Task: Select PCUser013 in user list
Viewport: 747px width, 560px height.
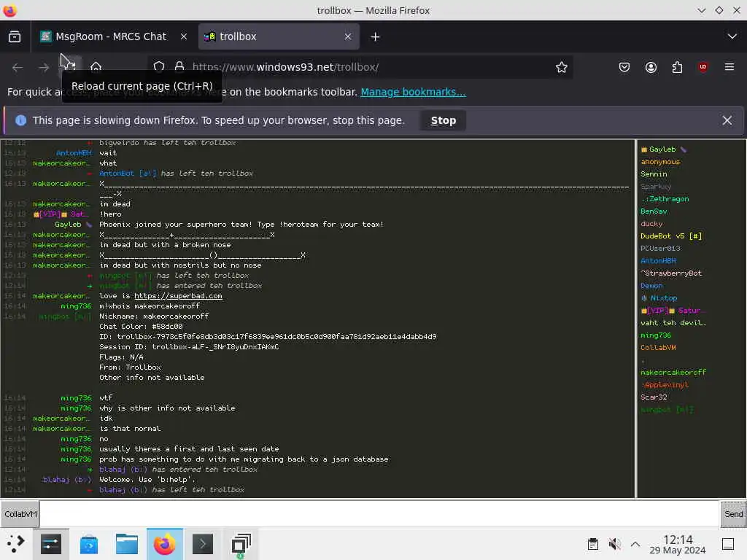Action: coord(659,249)
